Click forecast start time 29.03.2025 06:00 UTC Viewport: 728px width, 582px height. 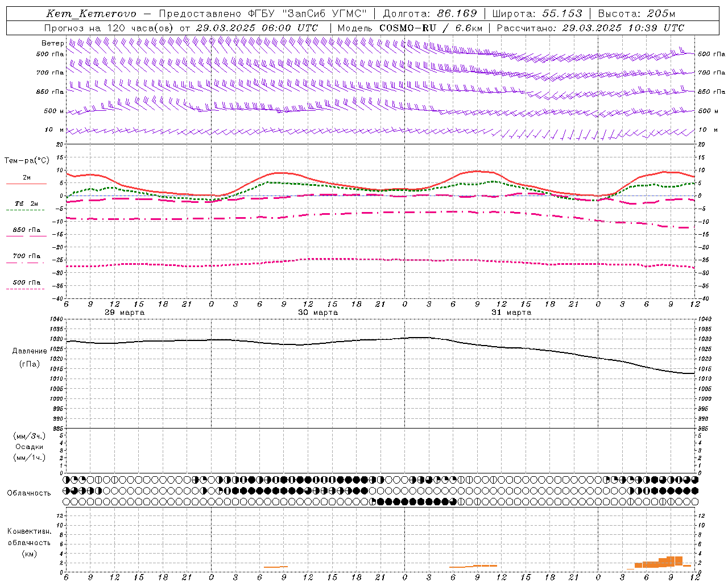(x=257, y=28)
